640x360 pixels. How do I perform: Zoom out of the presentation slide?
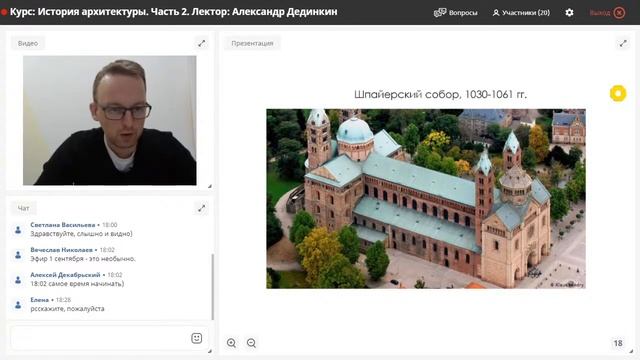click(251, 343)
